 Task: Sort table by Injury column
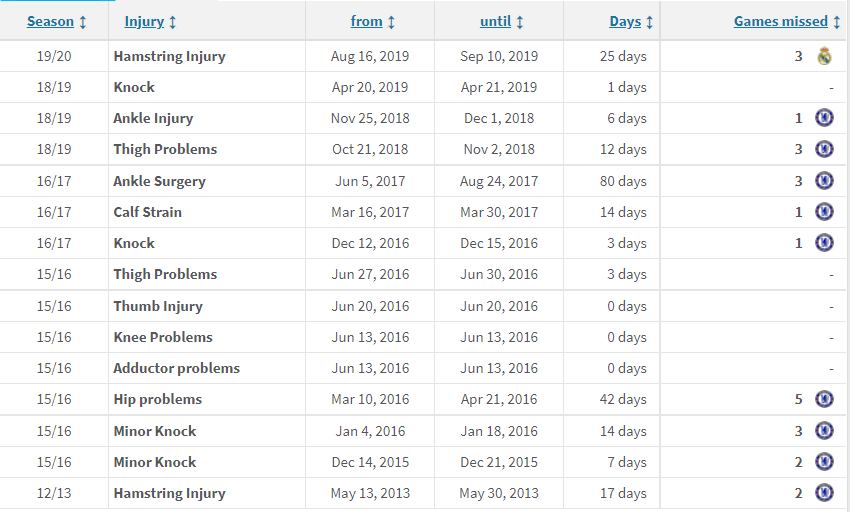pos(144,22)
